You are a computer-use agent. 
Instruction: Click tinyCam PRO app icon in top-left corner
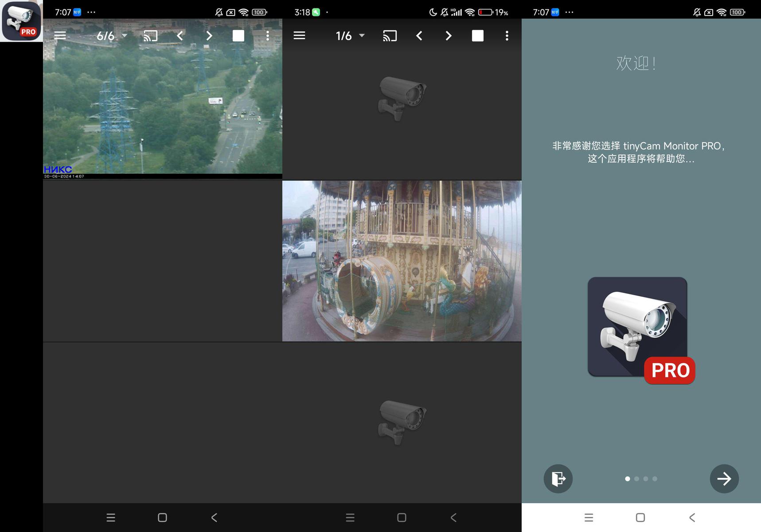21,21
